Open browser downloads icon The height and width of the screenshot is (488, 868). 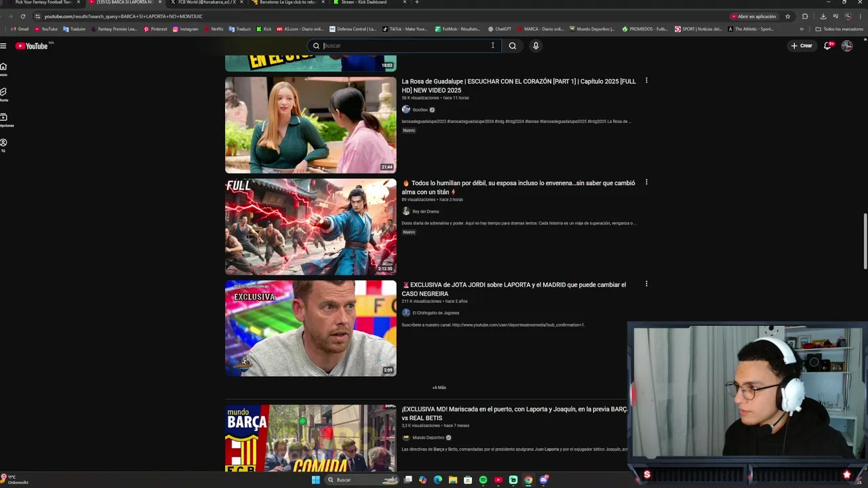pos(823,16)
